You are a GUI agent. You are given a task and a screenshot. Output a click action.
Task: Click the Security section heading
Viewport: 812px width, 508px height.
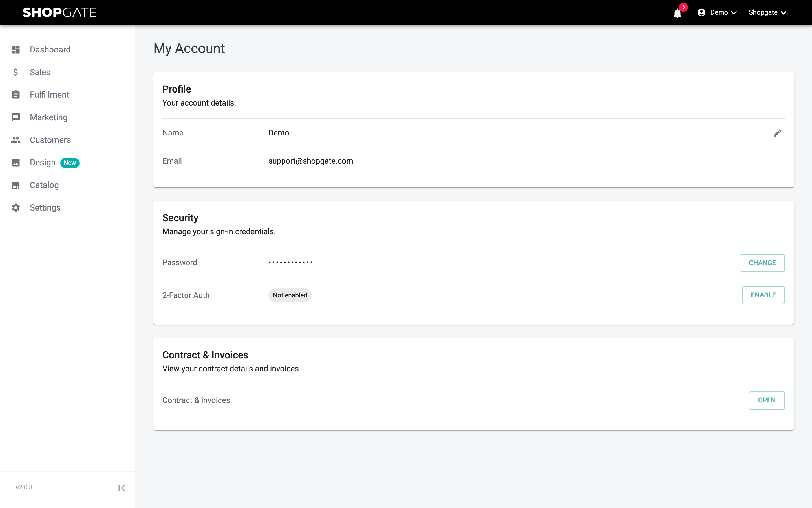coord(180,218)
